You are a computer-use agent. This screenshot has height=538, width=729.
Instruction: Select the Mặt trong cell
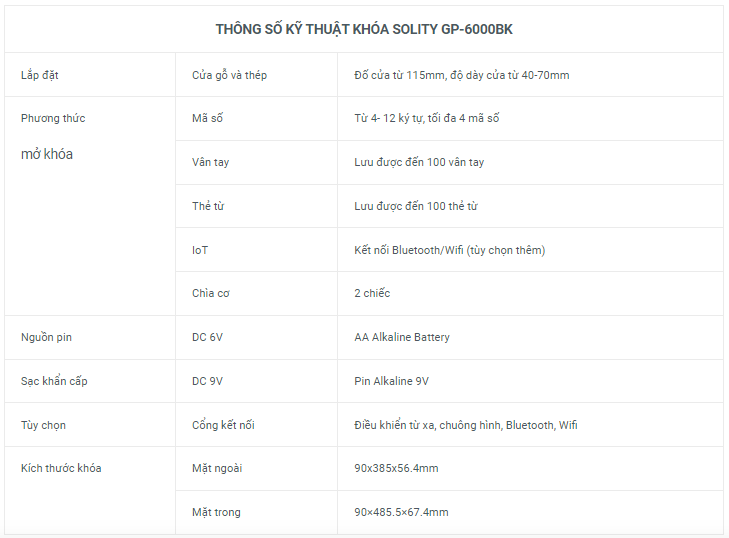216,512
